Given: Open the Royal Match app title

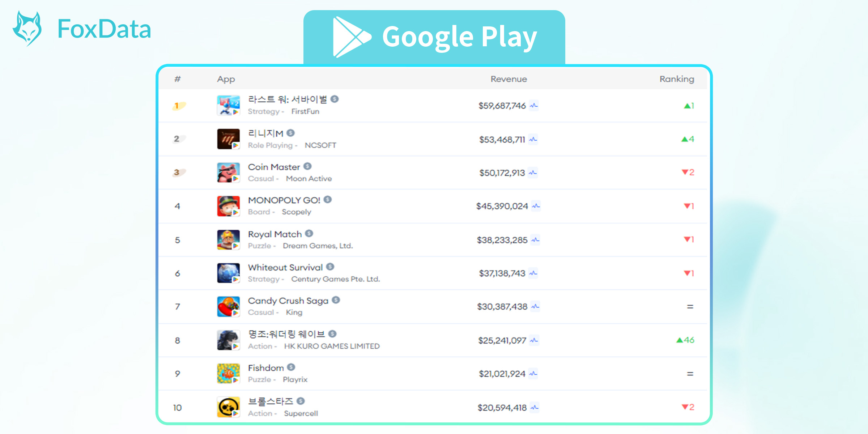Looking at the screenshot, I should (275, 234).
